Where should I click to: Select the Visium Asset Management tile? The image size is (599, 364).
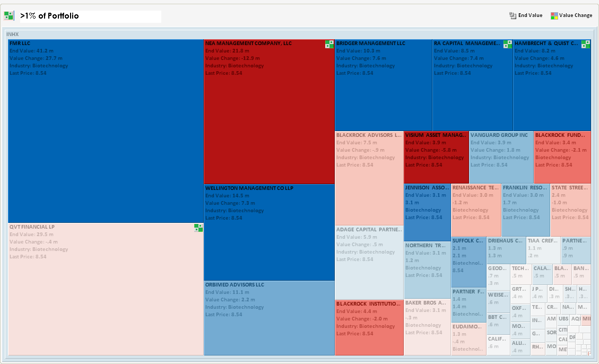pyautogui.click(x=436, y=158)
